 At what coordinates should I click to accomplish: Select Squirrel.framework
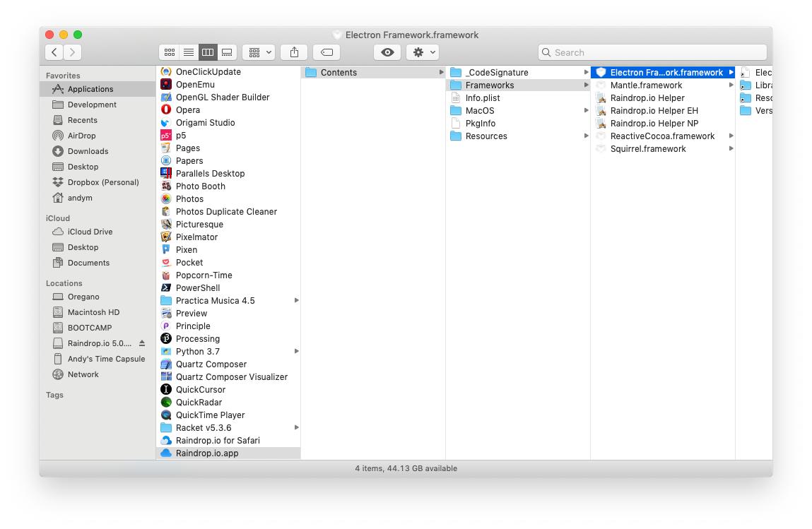click(x=663, y=148)
